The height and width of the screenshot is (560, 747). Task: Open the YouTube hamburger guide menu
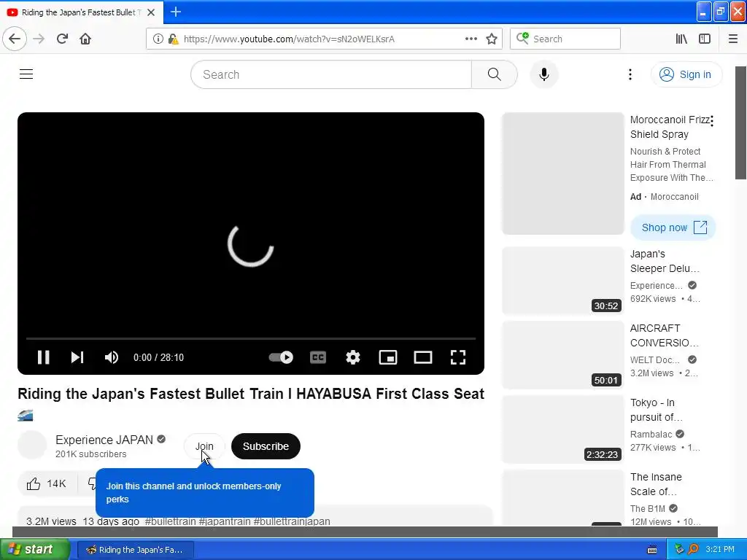26,74
